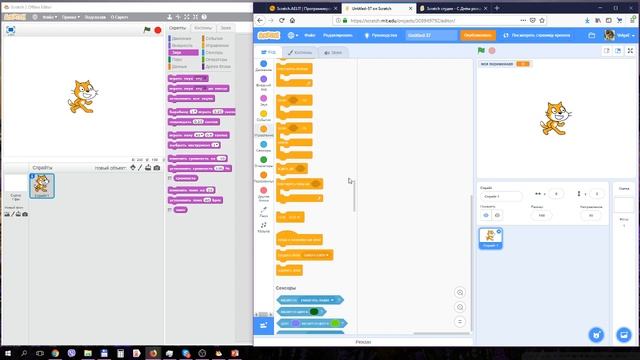Open Посмотреть страницу проекта link
640x360 pixels.
[537, 36]
